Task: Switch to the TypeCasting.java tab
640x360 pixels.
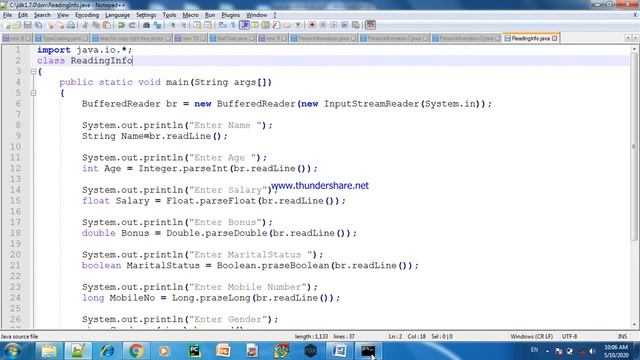Action: pyautogui.click(x=61, y=38)
